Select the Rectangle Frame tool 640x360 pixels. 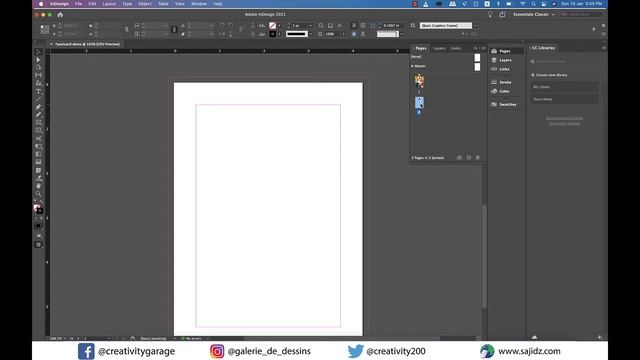38,122
